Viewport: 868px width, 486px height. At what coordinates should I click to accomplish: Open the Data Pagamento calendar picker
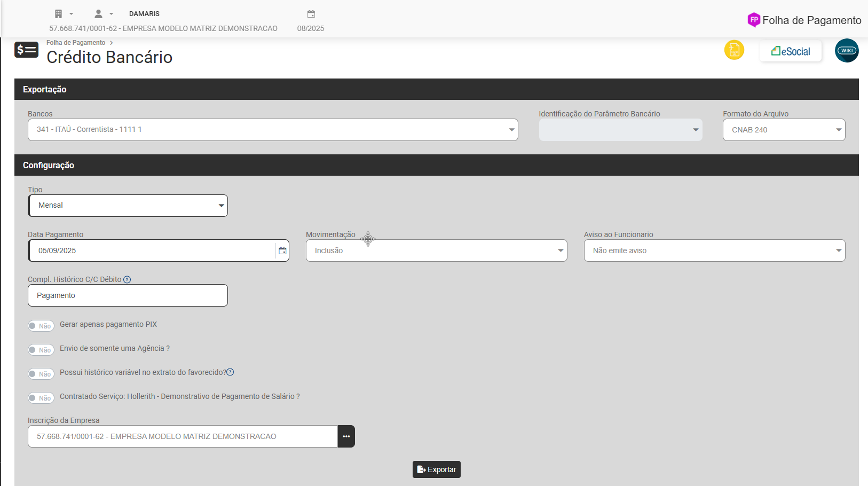tap(282, 250)
